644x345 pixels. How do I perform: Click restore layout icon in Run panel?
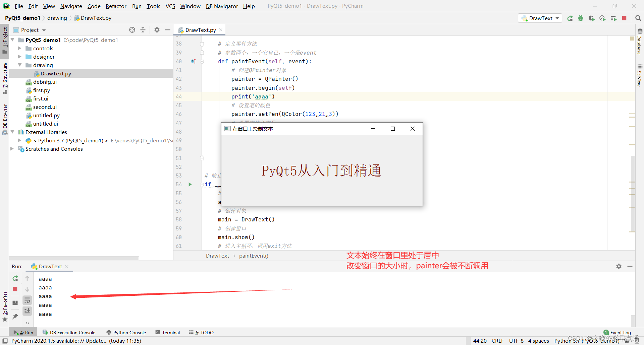click(x=15, y=302)
